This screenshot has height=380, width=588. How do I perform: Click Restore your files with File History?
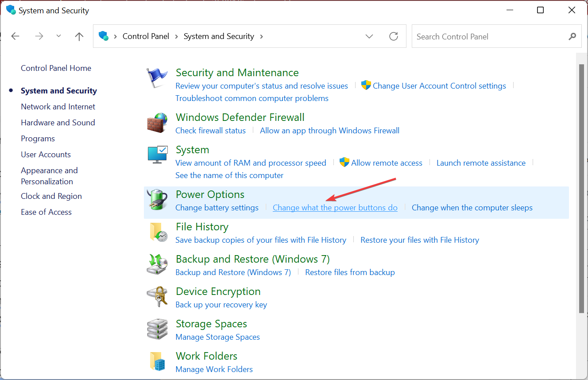click(420, 240)
